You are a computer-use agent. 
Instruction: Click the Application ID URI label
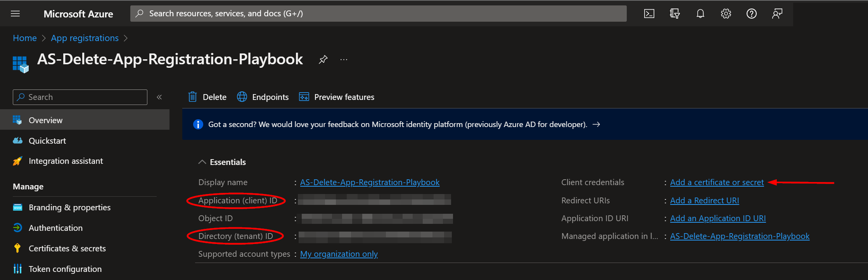coord(595,218)
